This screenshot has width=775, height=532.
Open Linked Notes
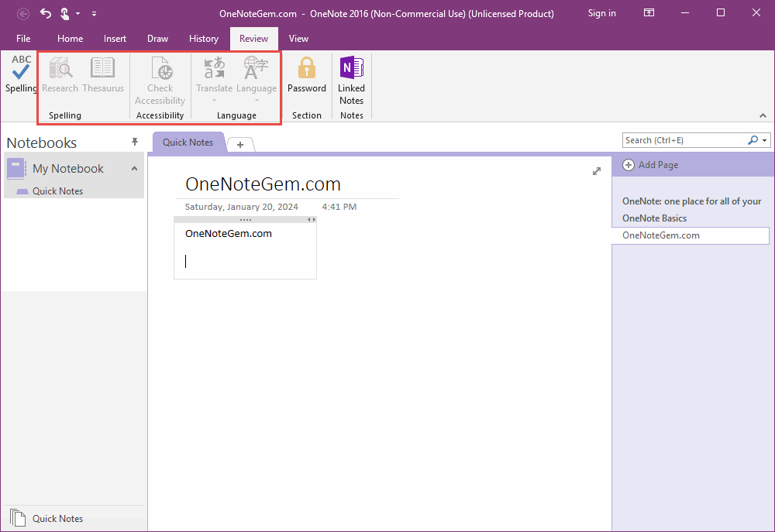pyautogui.click(x=351, y=81)
